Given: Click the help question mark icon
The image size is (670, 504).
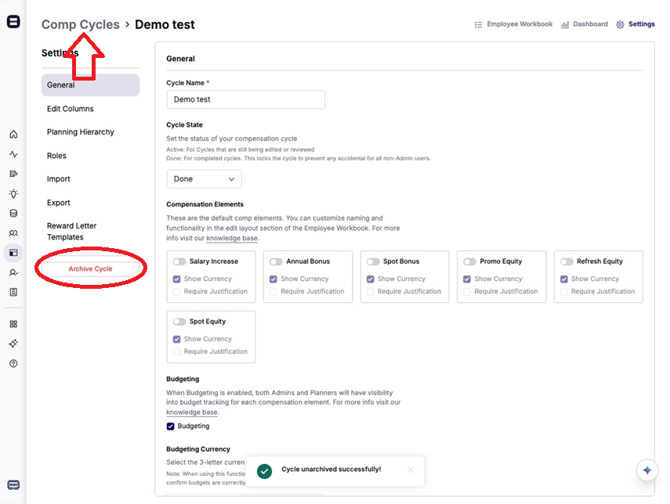Looking at the screenshot, I should (13, 364).
